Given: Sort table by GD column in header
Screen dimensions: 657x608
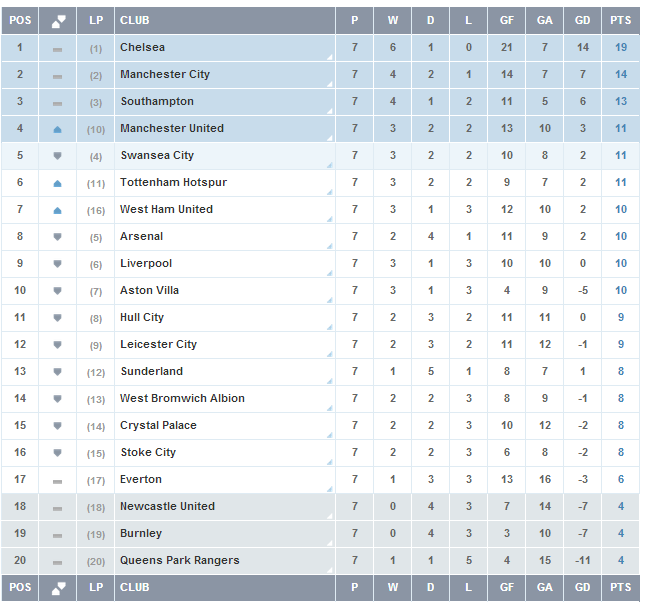Looking at the screenshot, I should click(x=582, y=21).
